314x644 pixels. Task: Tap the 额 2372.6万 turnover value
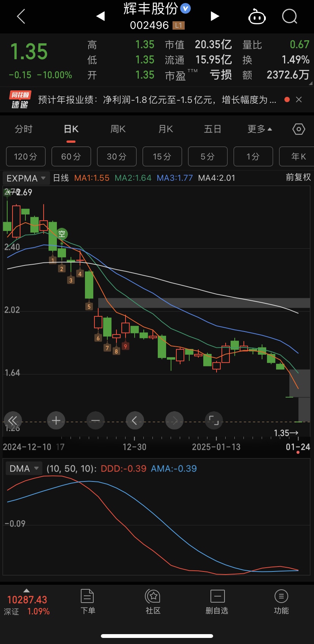point(288,75)
